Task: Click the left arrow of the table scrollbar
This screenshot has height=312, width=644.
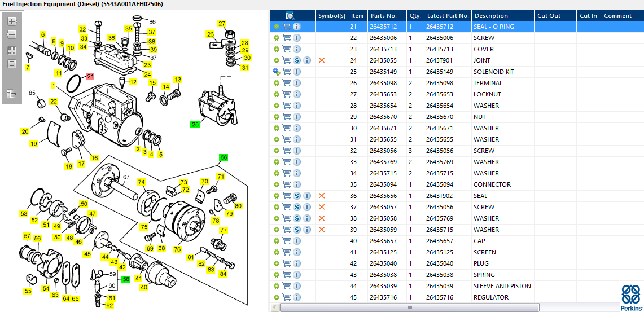Action: coord(275,307)
